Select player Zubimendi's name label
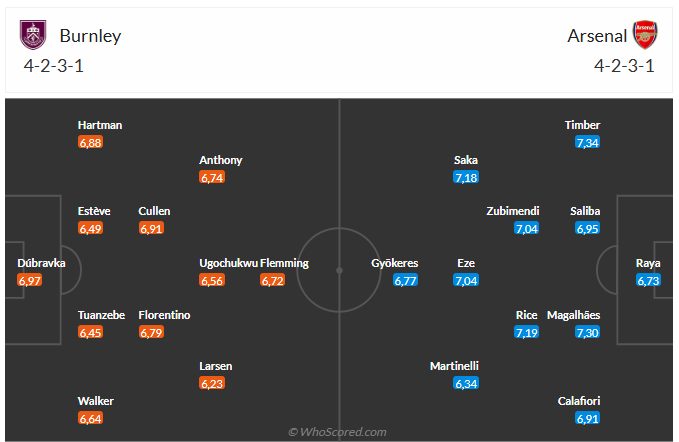 (513, 211)
